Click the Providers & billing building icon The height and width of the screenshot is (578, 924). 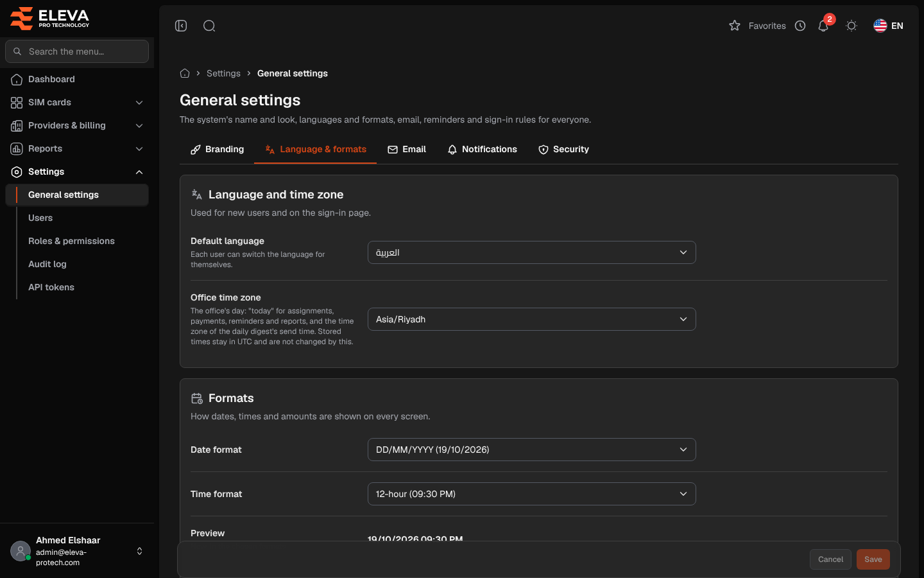(17, 126)
